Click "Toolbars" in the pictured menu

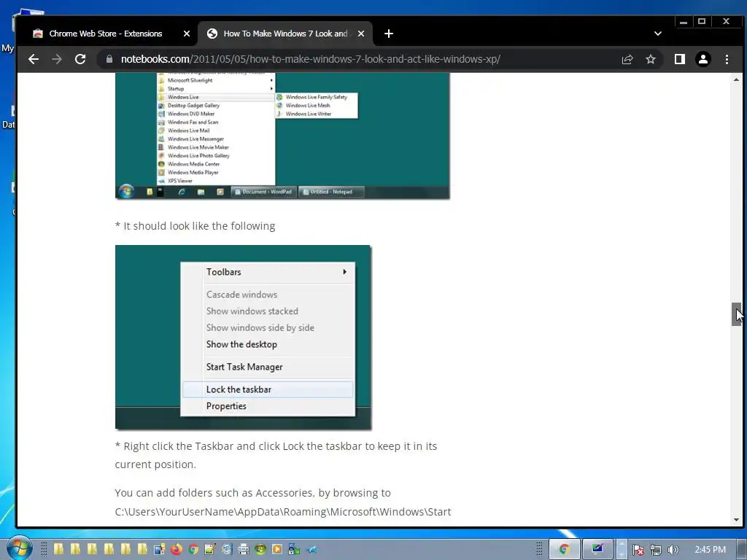(x=267, y=272)
